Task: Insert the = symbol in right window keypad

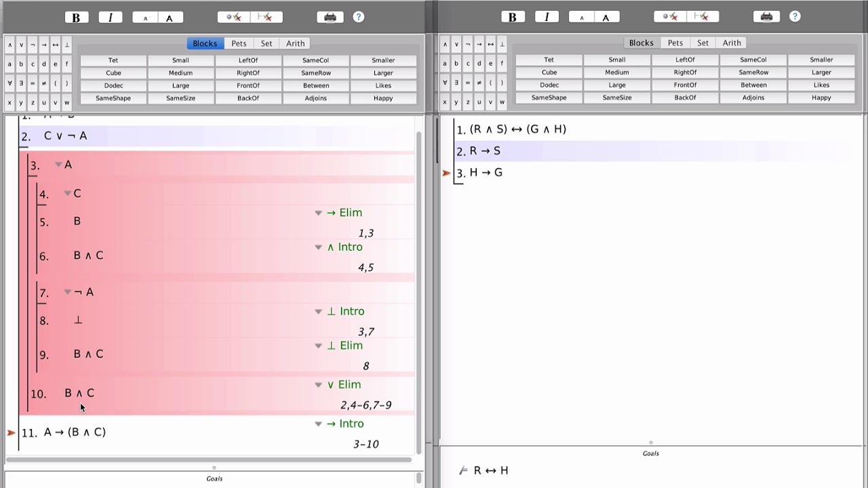Action: [x=468, y=83]
